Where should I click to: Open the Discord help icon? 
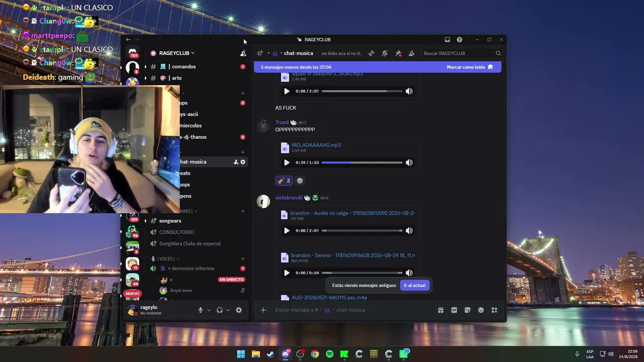coord(459,40)
